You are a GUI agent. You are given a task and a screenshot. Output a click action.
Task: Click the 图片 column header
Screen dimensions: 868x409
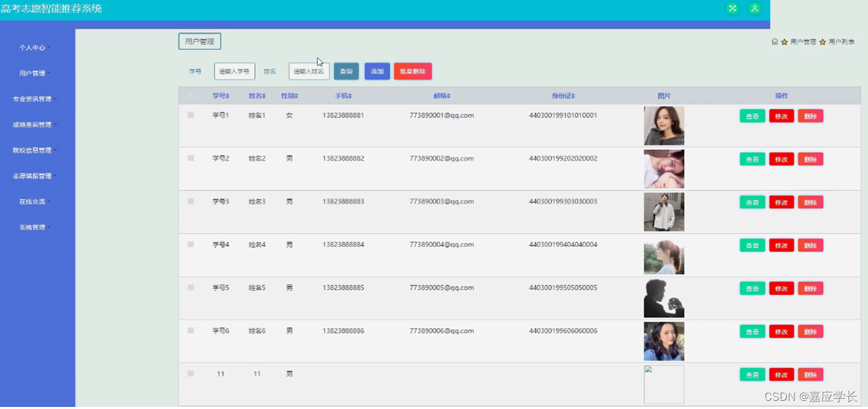[x=663, y=96]
